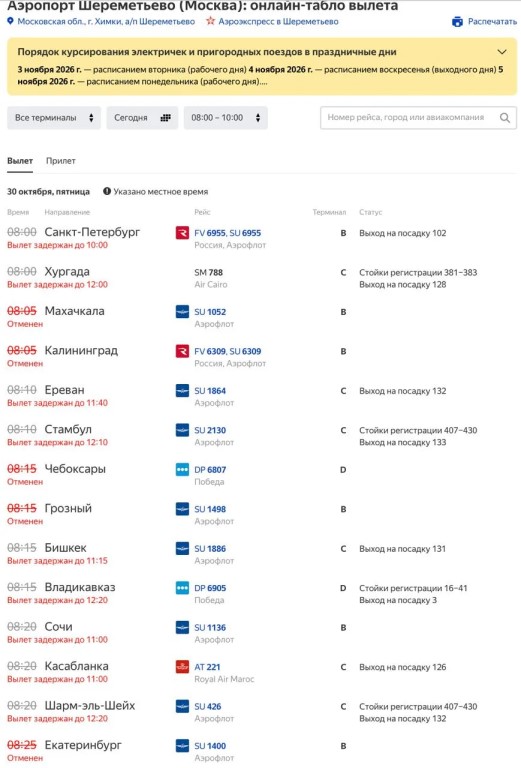Click the Aeroflot logo in Ереван row
The height and width of the screenshot is (768, 521).
(182, 390)
